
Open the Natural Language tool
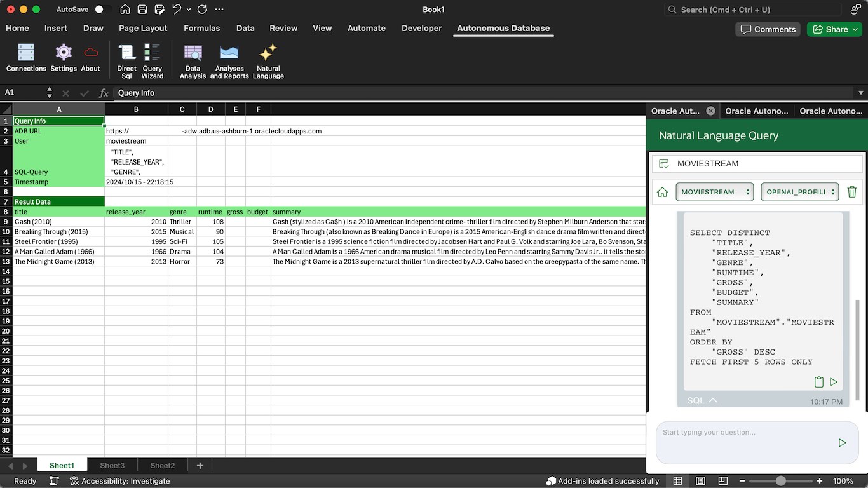pos(268,62)
